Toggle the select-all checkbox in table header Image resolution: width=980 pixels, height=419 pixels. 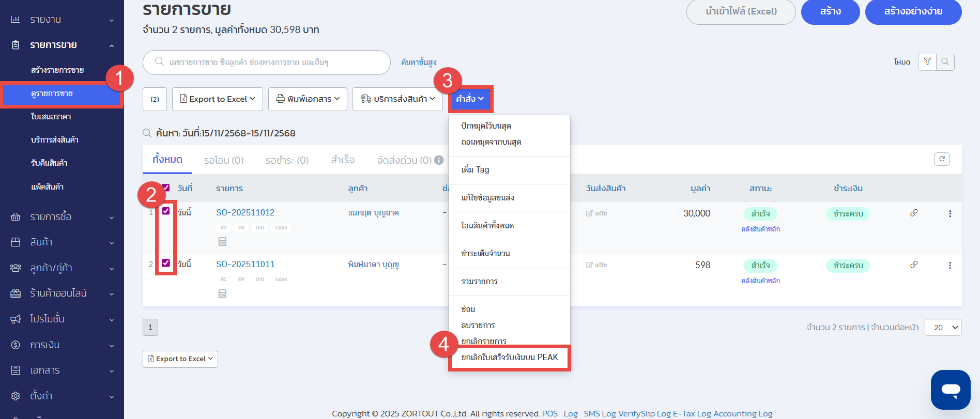pos(166,188)
